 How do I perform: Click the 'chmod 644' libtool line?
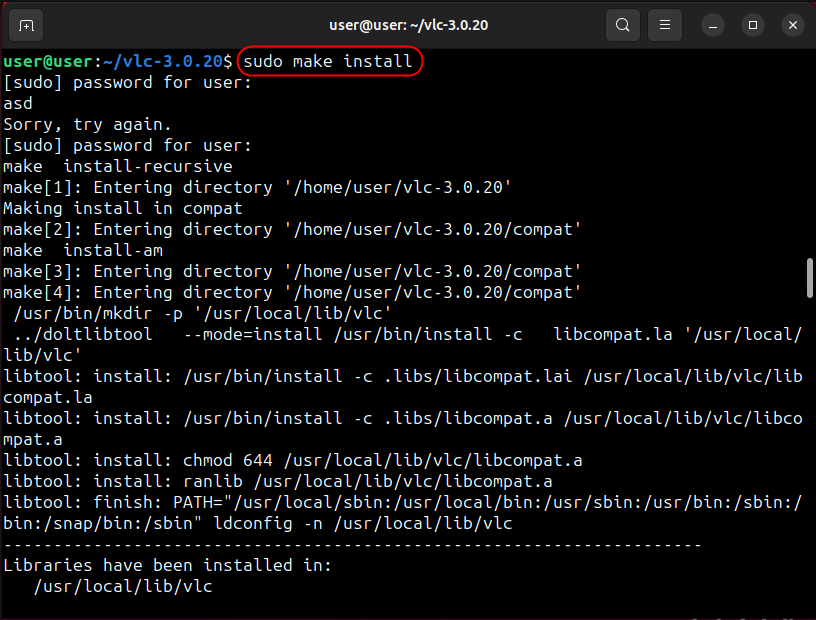(292, 461)
